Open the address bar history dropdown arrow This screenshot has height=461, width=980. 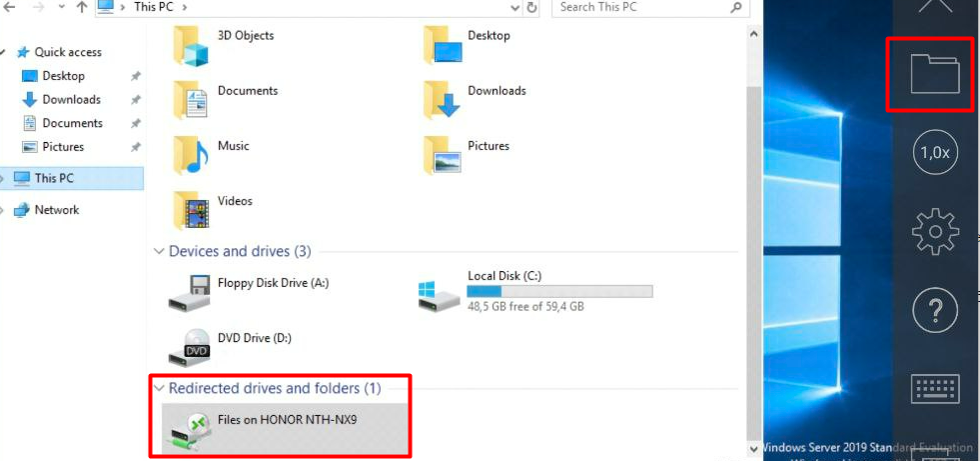(x=515, y=8)
